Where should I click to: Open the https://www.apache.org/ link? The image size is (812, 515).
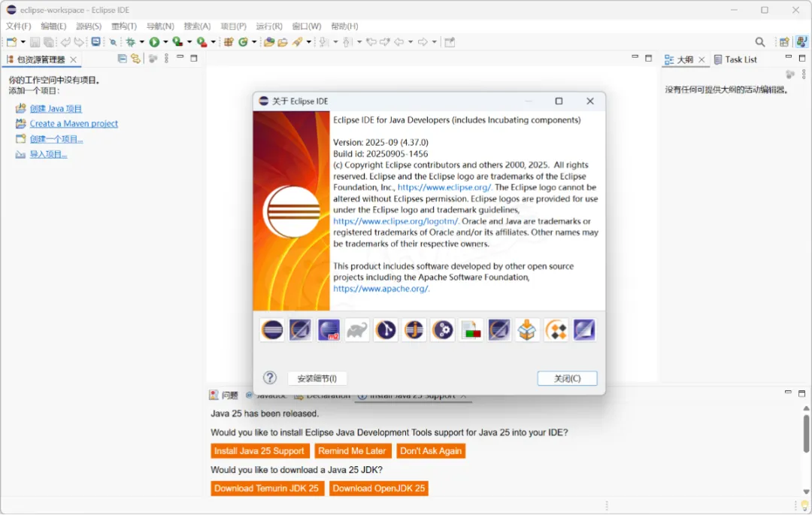[381, 289]
